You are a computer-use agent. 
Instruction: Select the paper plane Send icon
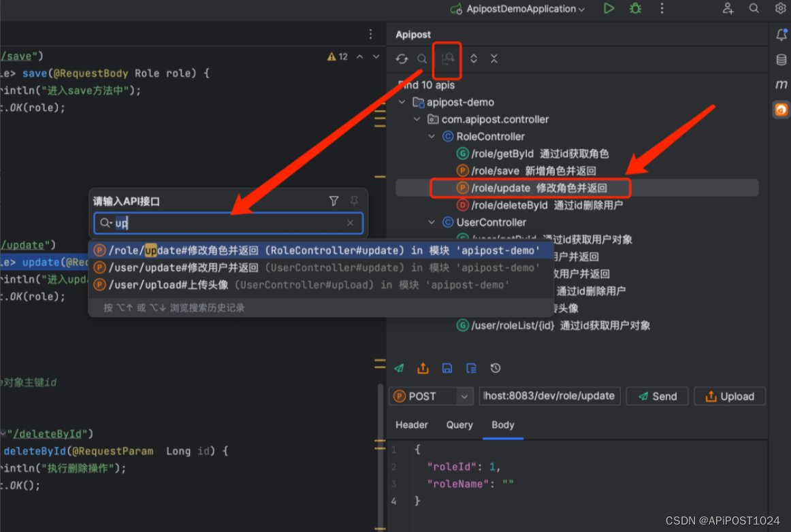coord(399,368)
